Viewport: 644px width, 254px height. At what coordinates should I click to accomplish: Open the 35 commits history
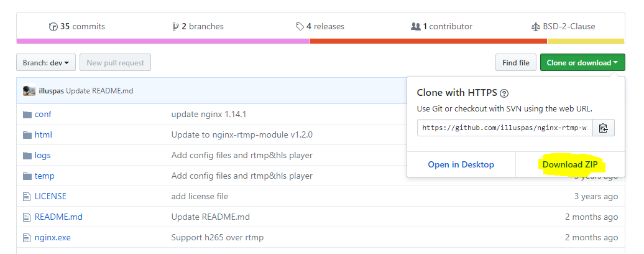click(77, 26)
